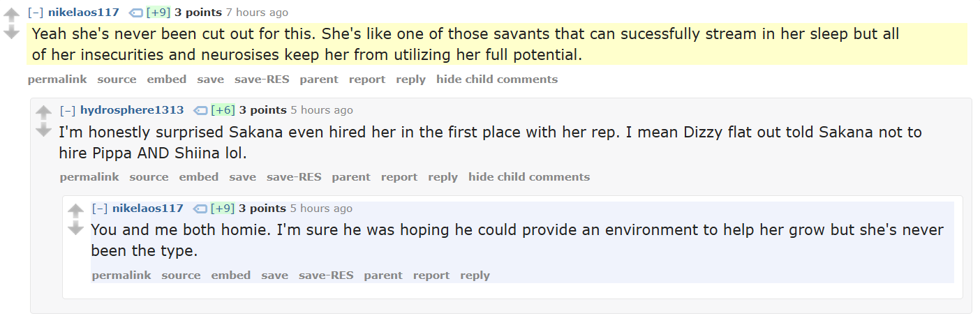
Task: Collapse hydrosphere1313's comment with [–]
Action: coord(68,110)
